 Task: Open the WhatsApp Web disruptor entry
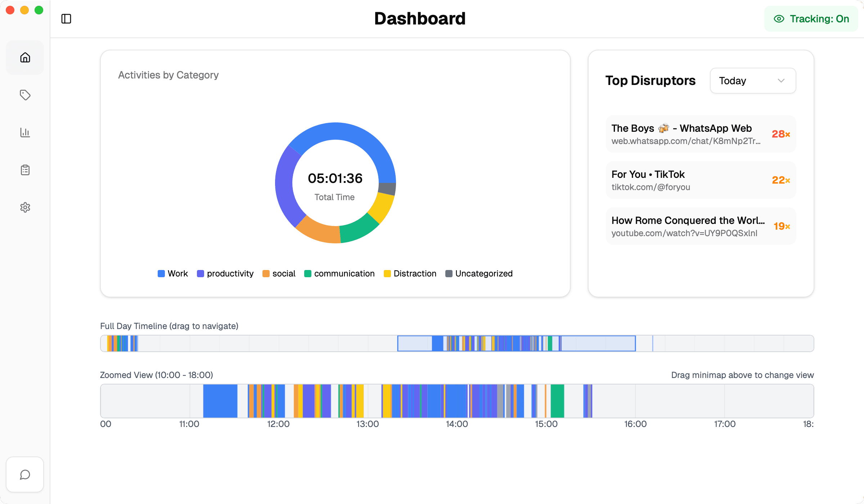(701, 134)
